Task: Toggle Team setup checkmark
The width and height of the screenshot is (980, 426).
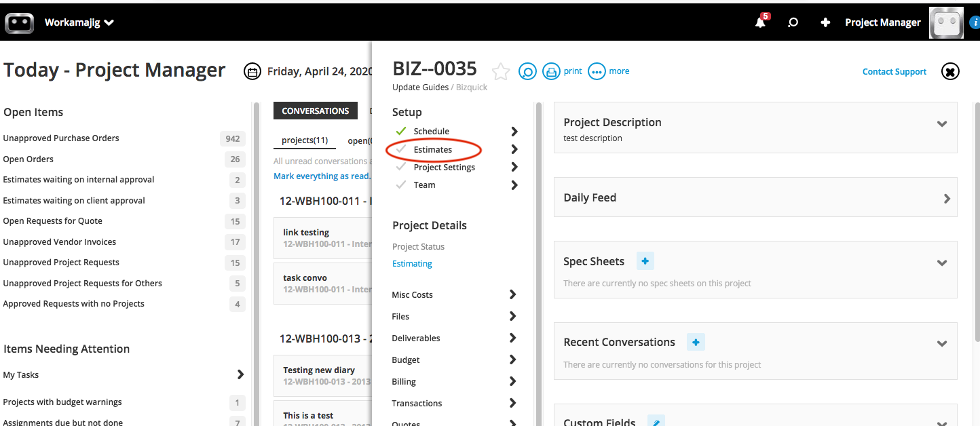Action: click(400, 184)
